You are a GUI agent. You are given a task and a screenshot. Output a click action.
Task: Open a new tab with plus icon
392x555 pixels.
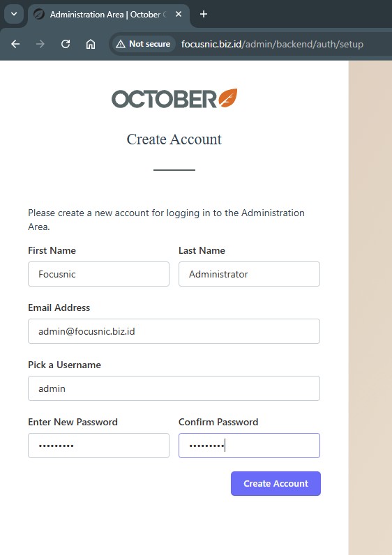(x=203, y=14)
